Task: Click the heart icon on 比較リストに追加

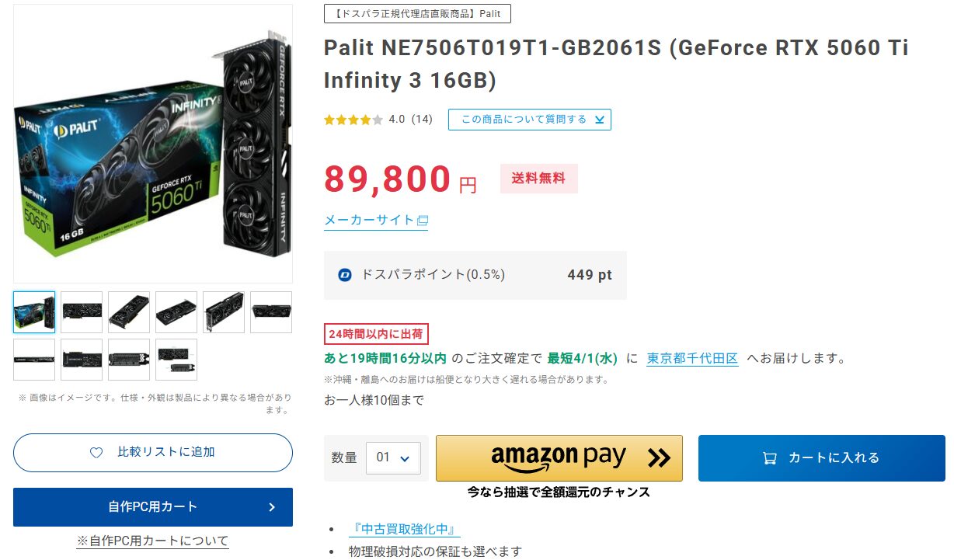Action: [96, 453]
